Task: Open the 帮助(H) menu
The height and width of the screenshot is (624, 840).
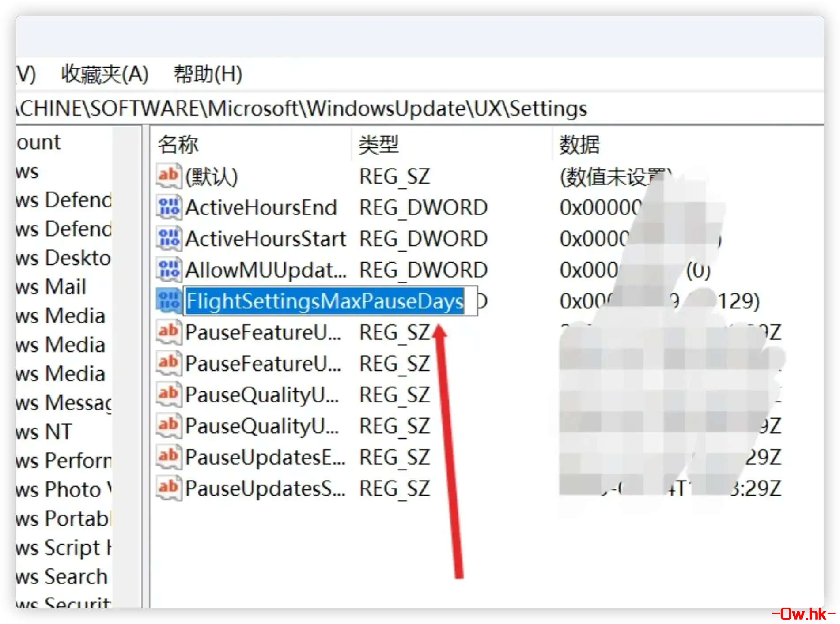Action: (208, 74)
